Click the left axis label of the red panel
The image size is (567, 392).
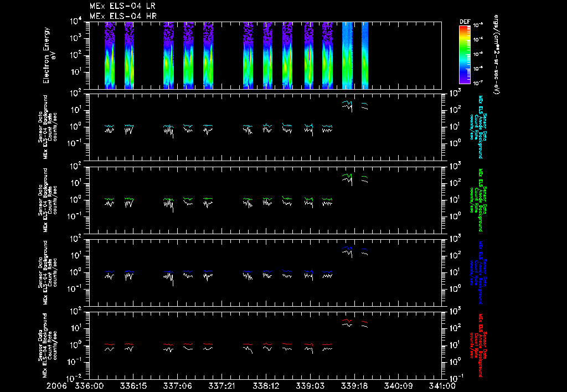(x=48, y=345)
